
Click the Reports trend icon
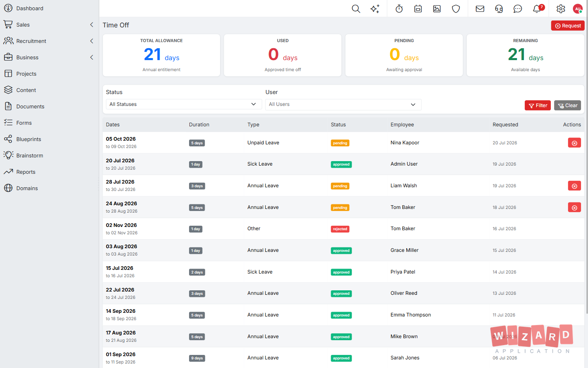tap(8, 172)
